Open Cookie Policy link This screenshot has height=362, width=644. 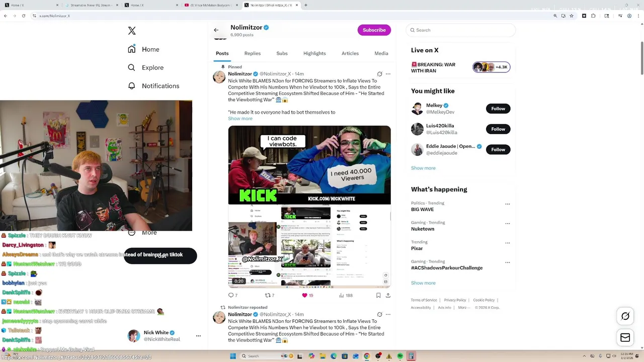pyautogui.click(x=484, y=300)
